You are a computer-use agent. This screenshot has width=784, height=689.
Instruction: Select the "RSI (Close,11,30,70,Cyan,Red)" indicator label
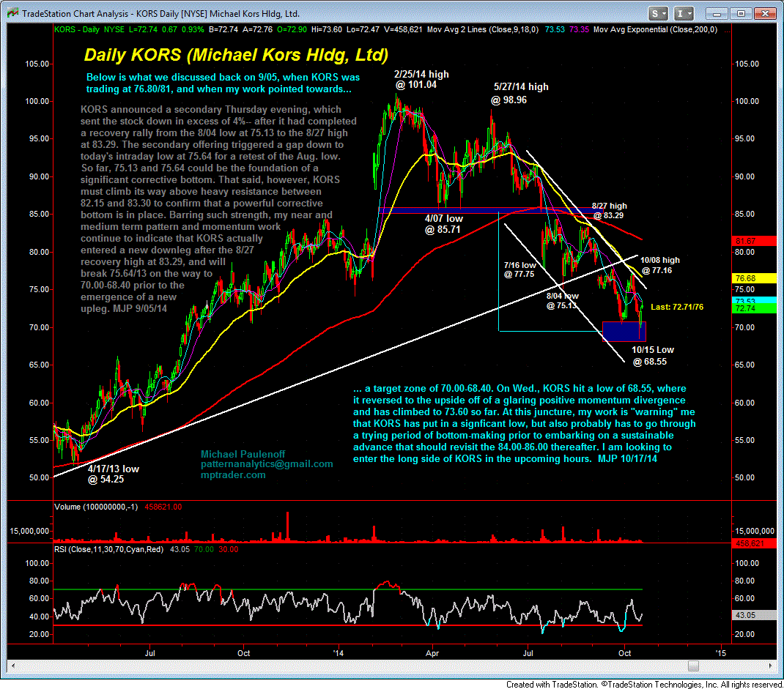[108, 549]
